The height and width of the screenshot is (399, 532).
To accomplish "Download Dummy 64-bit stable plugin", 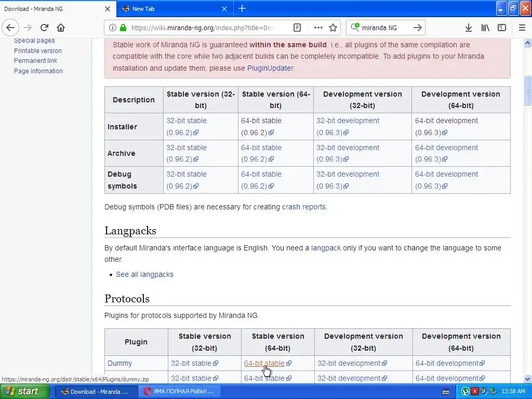I will 268,363.
